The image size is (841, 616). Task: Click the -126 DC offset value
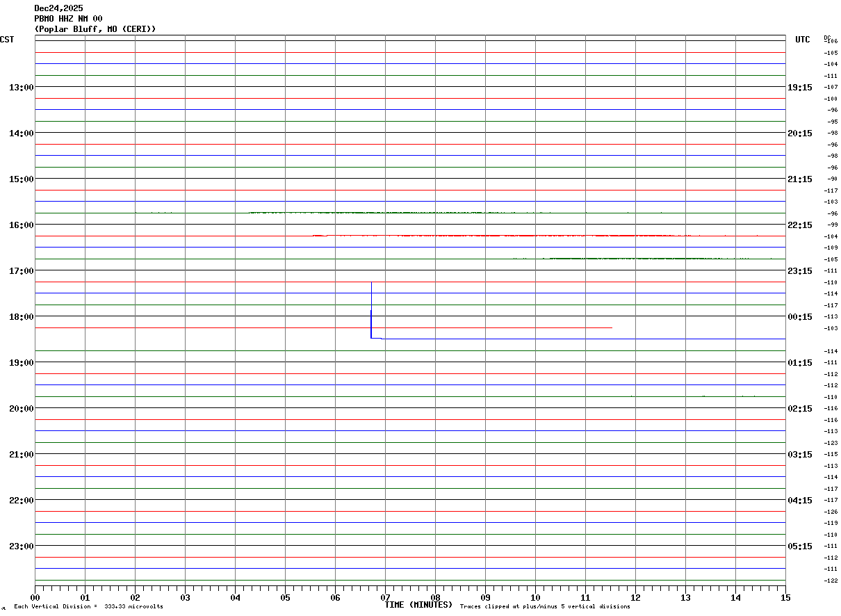(831, 512)
